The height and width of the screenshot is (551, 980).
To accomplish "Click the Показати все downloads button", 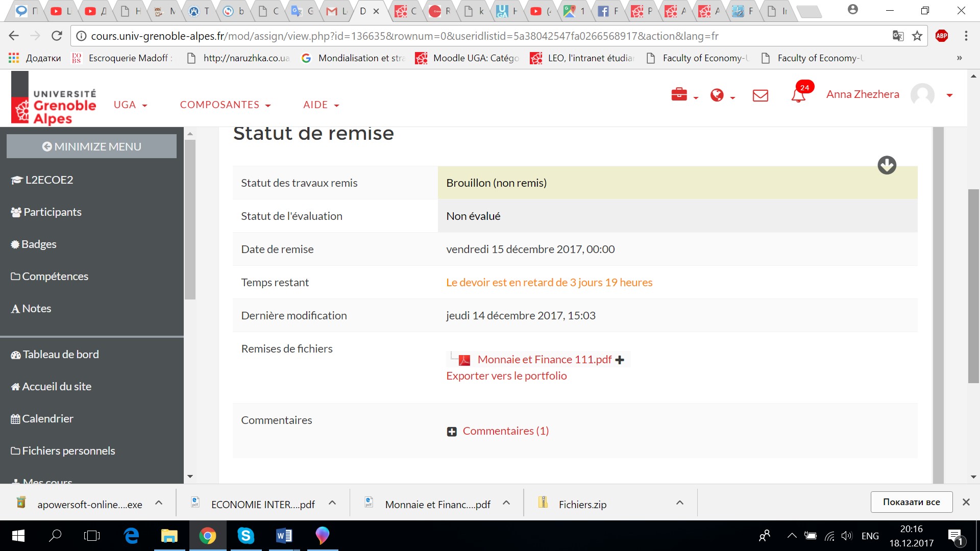I will (911, 502).
